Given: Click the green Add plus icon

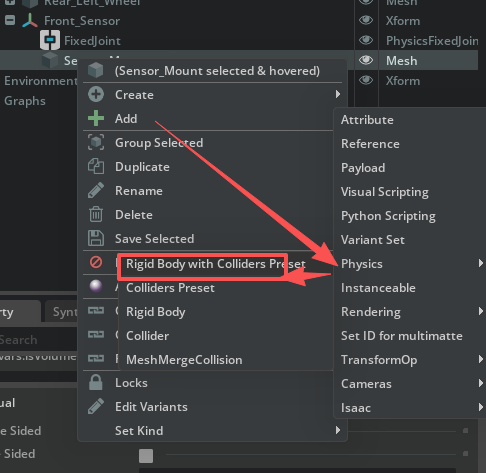Looking at the screenshot, I should pyautogui.click(x=96, y=118).
